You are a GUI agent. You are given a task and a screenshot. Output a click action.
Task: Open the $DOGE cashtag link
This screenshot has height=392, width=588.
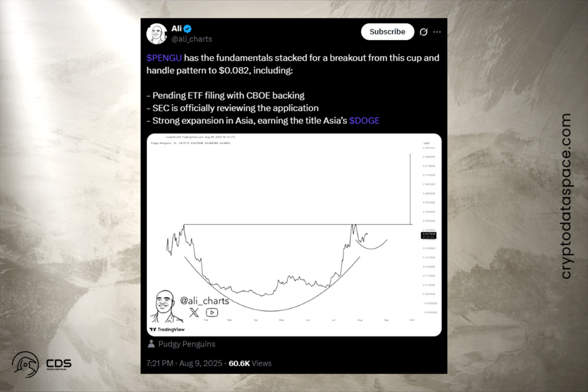click(364, 121)
